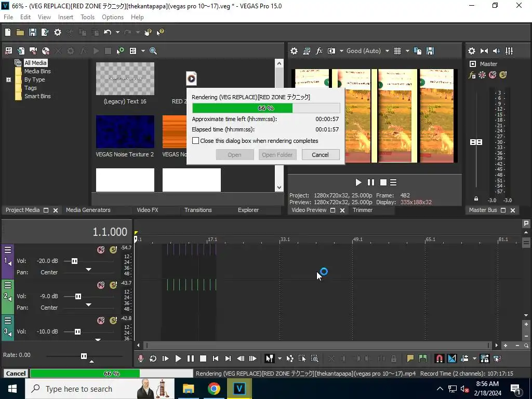Tick Close this dialog box when rendering completes
This screenshot has width=532, height=399.
196,141
